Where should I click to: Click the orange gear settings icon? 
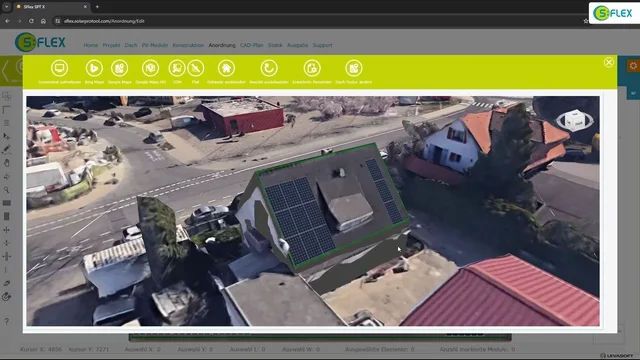[633, 66]
